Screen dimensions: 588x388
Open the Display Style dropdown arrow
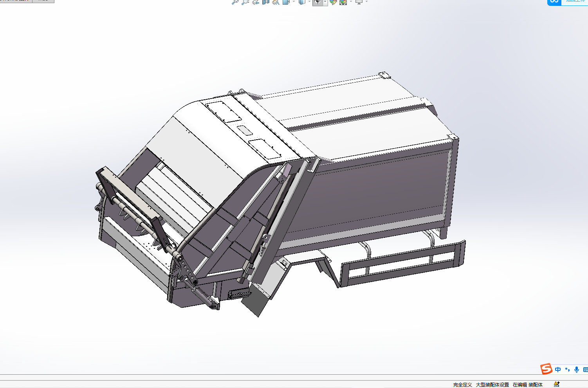tap(309, 2)
